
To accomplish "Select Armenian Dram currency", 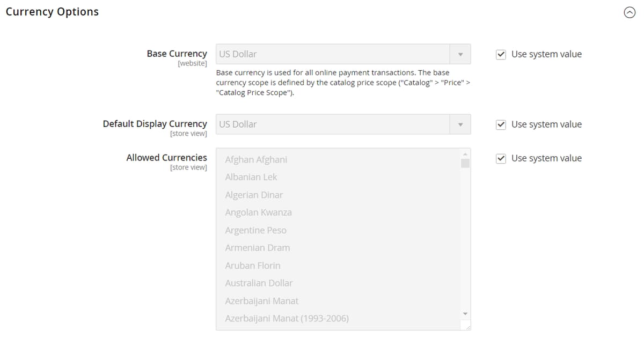I will [257, 248].
